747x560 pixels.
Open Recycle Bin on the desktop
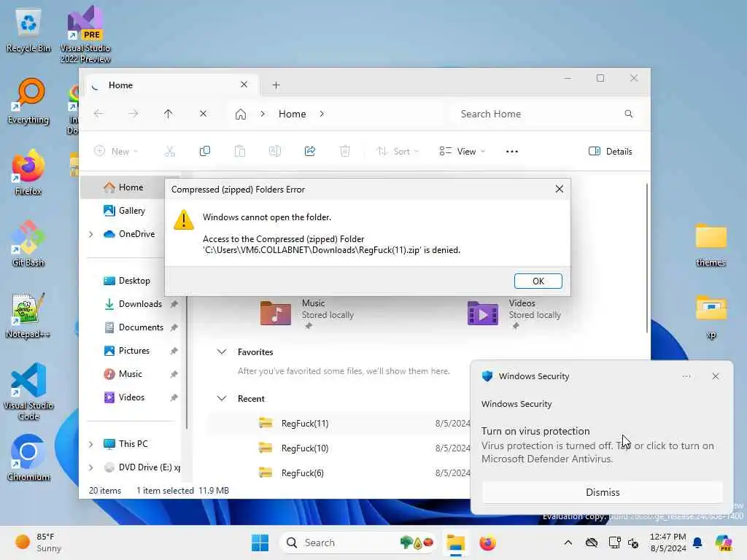point(28,31)
